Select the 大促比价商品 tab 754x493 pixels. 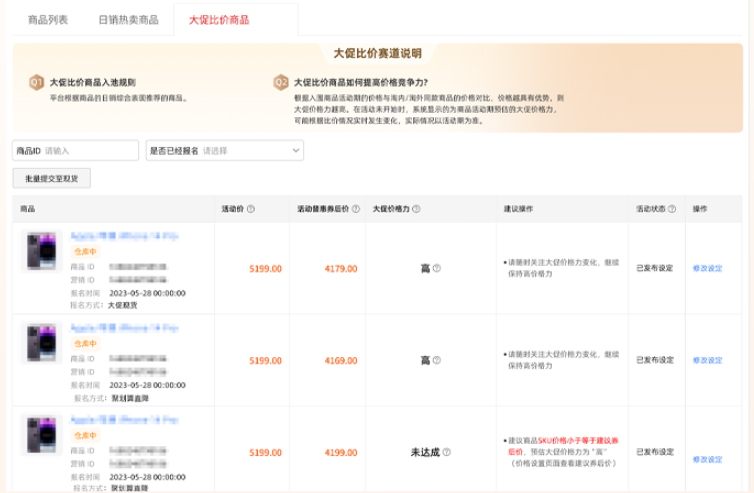tap(219, 20)
